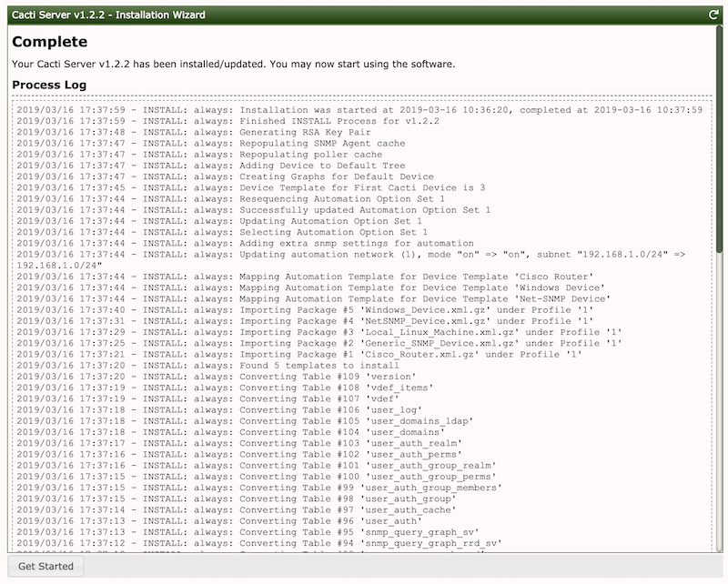
Task: Click the 'Adding Device to Default Tree' line
Action: coord(211,166)
